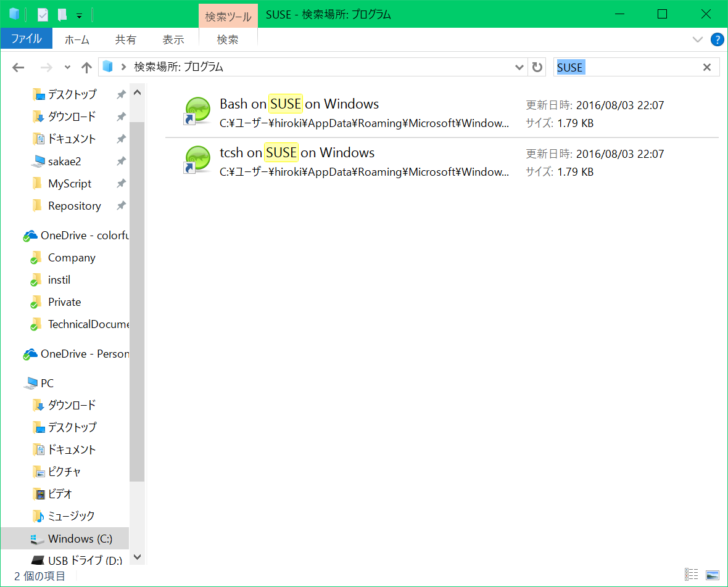Select the 検索ツール contextual tab
Viewport: 728px width, 587px height.
point(228,17)
